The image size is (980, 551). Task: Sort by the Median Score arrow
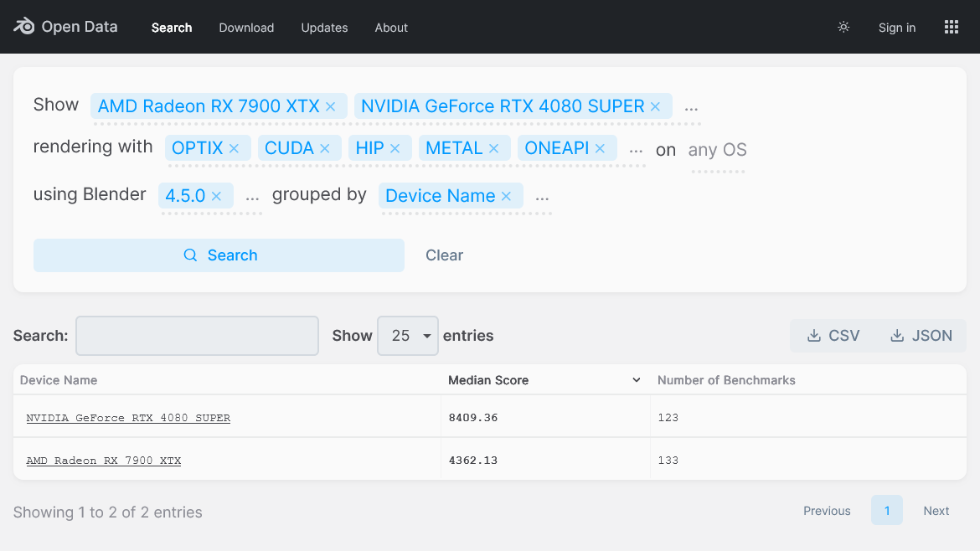click(637, 380)
